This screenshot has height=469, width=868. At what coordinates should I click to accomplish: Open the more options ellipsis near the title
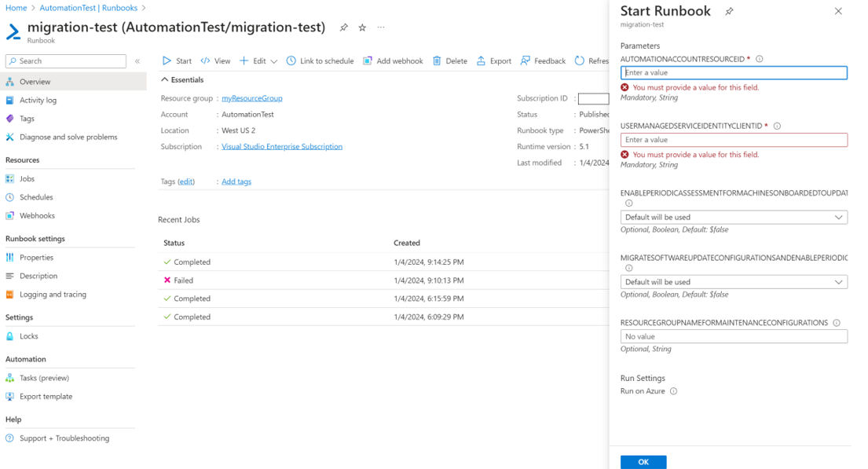click(381, 27)
